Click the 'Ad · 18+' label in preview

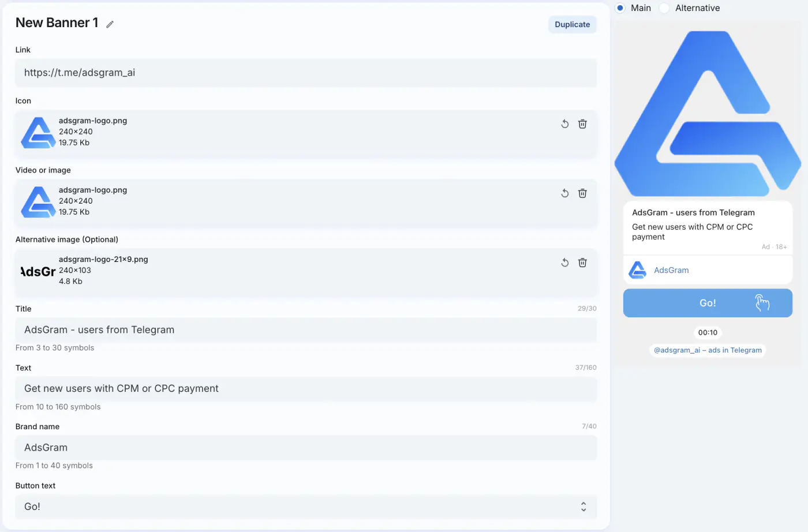[x=774, y=247]
